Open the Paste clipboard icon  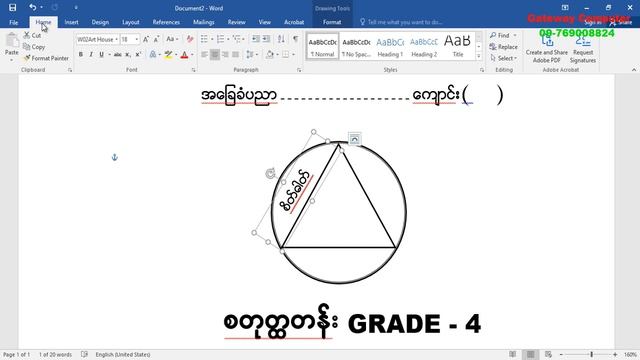pyautogui.click(x=11, y=41)
